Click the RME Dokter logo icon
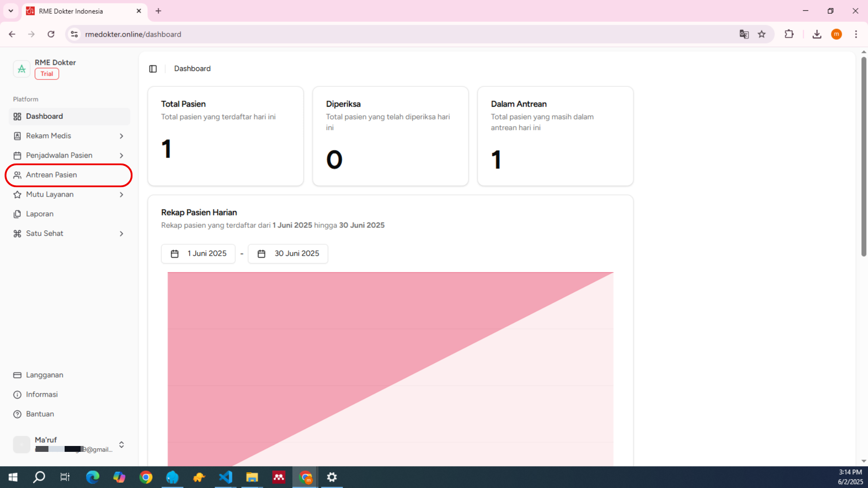The height and width of the screenshot is (488, 868). (22, 69)
